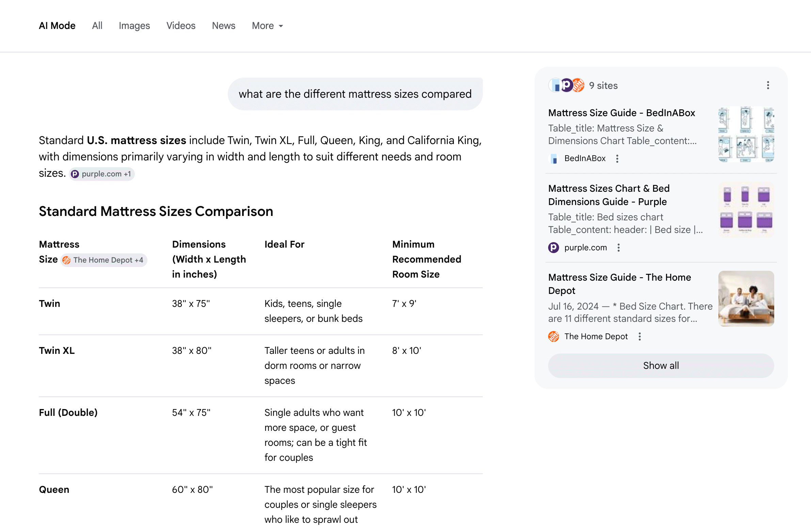Expand the More dropdown menu
Viewport: 811px width, 532px height.
tap(268, 26)
